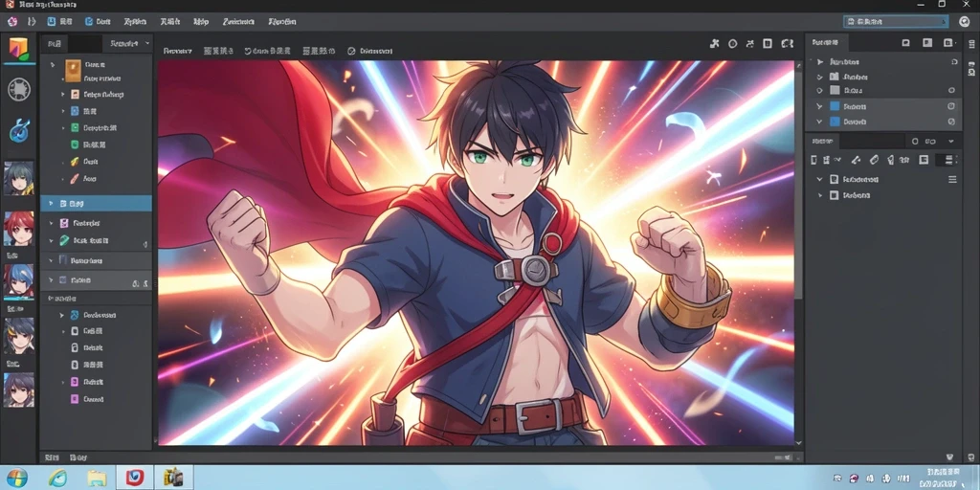Toggle visibility circle on the gray-square layer row
The height and width of the screenshot is (490, 980).
951,90
